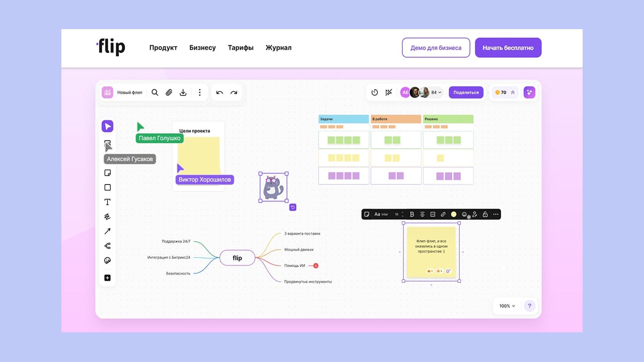Screen dimensions: 644x362
Task: Select the Sticky note tool in left sidebar
Action: click(x=107, y=173)
